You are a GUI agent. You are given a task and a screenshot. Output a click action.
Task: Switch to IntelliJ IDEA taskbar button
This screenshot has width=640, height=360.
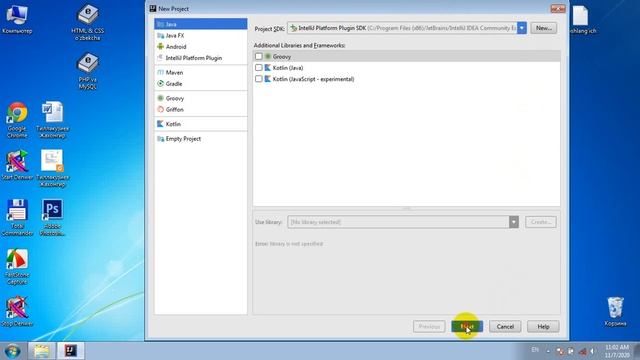[71, 351]
